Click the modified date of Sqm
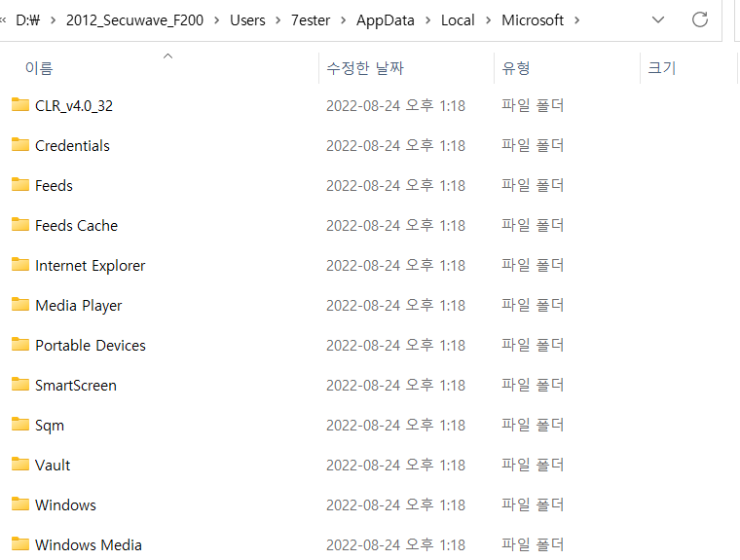The height and width of the screenshot is (560, 740). [x=395, y=425]
